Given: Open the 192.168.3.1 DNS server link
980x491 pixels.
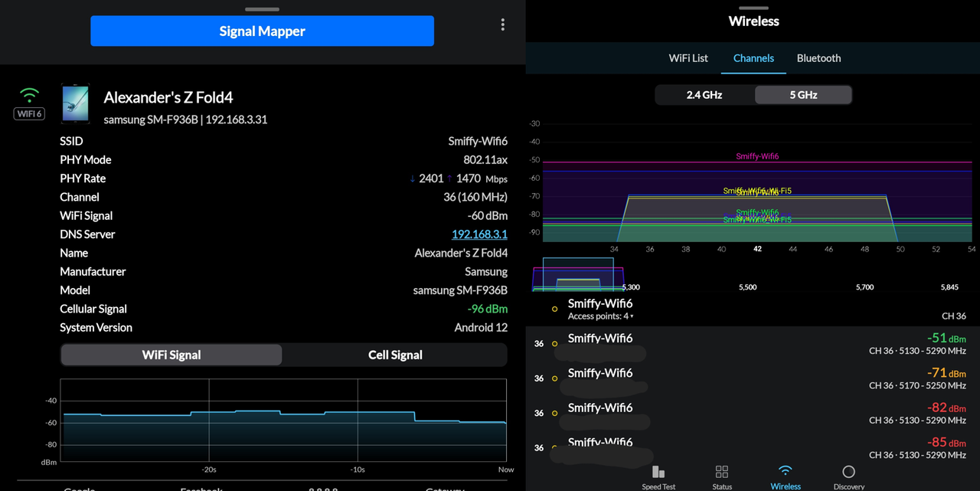Looking at the screenshot, I should pos(479,234).
